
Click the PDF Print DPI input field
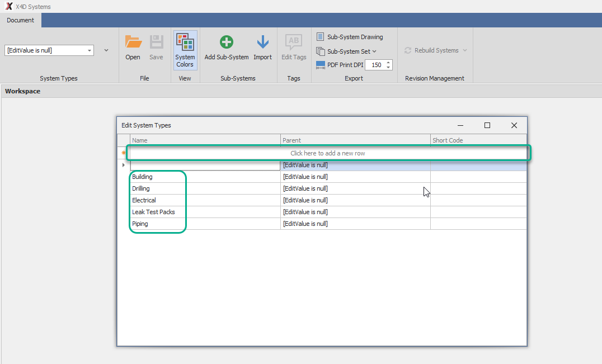coord(375,65)
